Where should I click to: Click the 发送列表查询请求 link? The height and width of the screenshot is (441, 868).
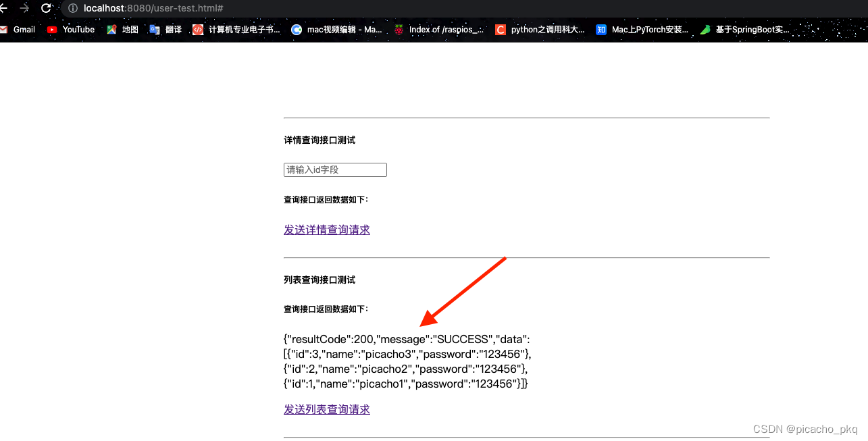(327, 409)
